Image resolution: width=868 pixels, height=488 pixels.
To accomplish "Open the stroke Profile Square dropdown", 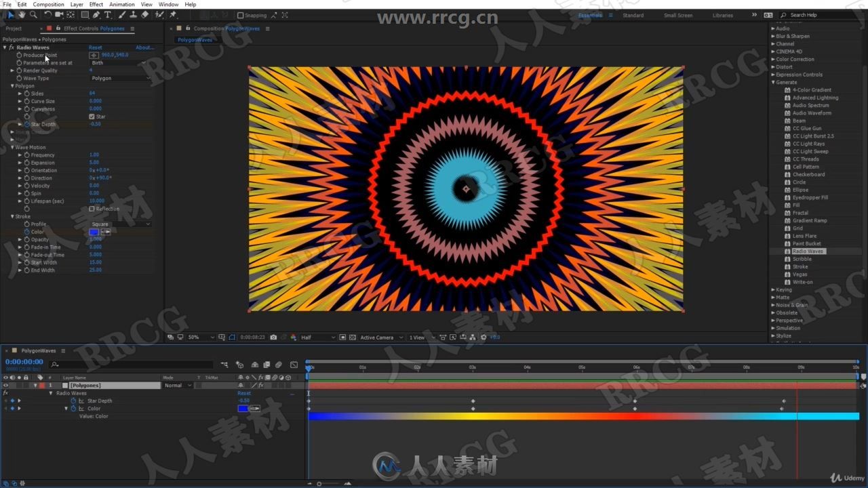I will click(121, 224).
